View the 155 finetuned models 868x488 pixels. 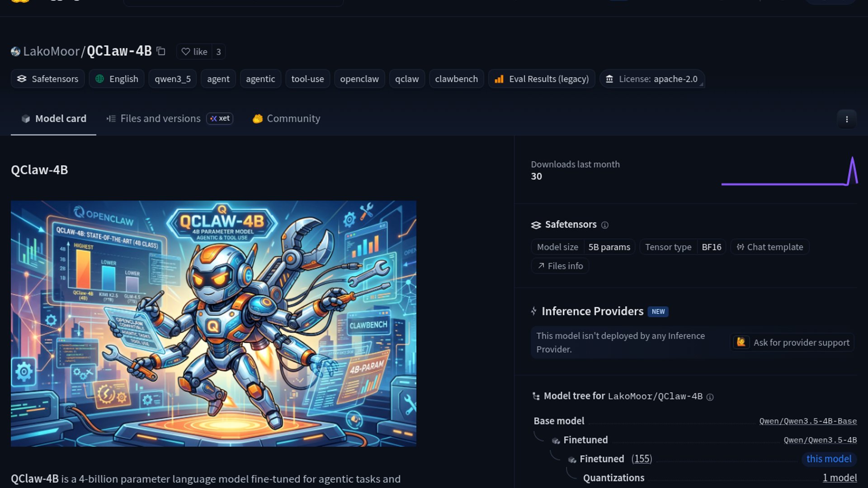point(642,459)
